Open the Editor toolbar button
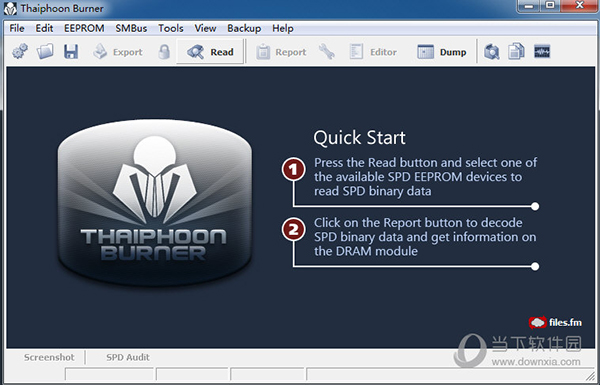This screenshot has height=385, width=600. [373, 52]
